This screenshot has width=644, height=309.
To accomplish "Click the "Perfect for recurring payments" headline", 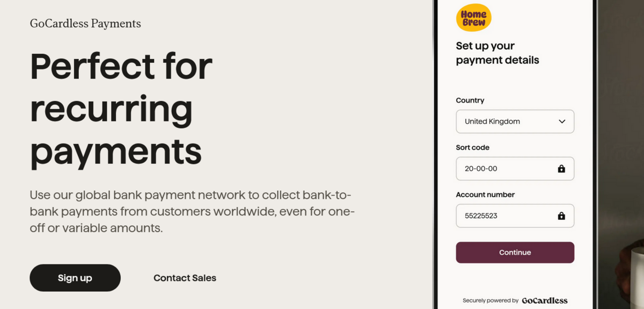I will 121,109.
